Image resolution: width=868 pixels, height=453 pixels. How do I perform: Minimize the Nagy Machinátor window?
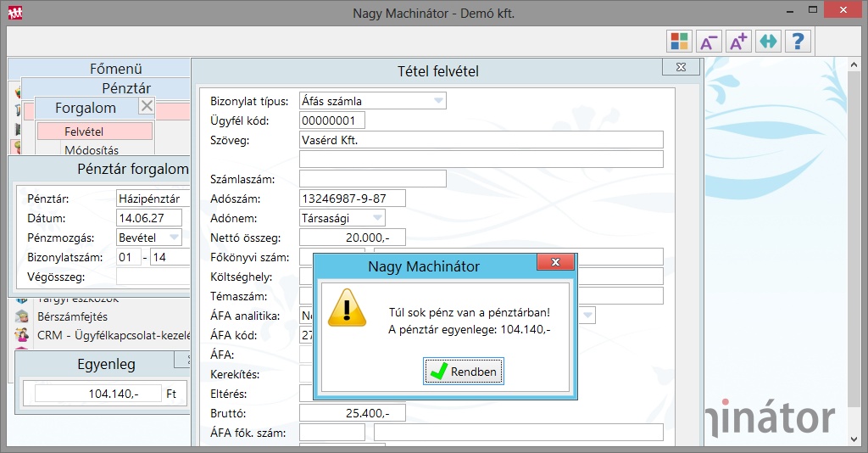[791, 10]
